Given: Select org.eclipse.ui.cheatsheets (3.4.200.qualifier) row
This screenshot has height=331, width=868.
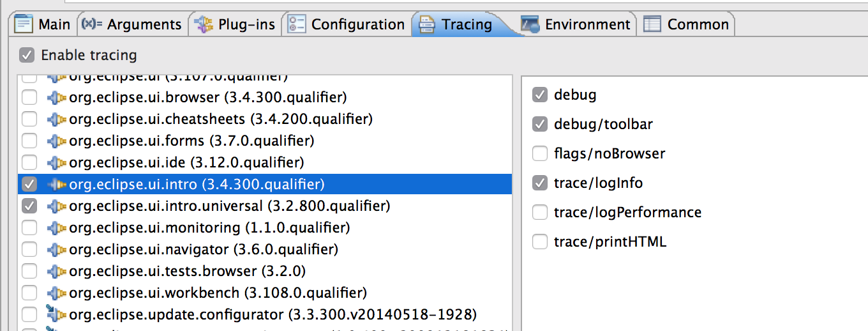Looking at the screenshot, I should 264,119.
